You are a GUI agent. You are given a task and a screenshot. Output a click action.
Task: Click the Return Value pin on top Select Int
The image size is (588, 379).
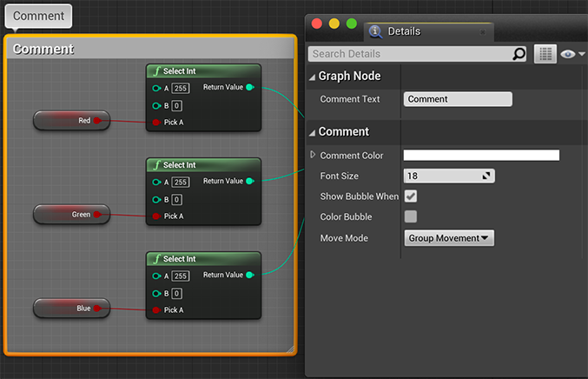pyautogui.click(x=250, y=87)
